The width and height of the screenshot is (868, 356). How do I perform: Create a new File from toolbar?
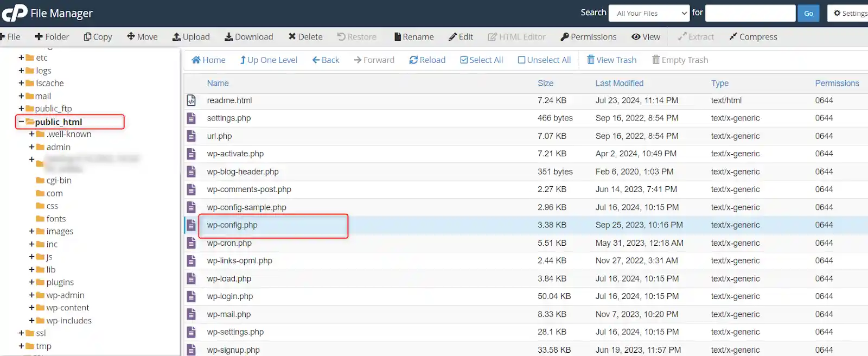(10, 37)
